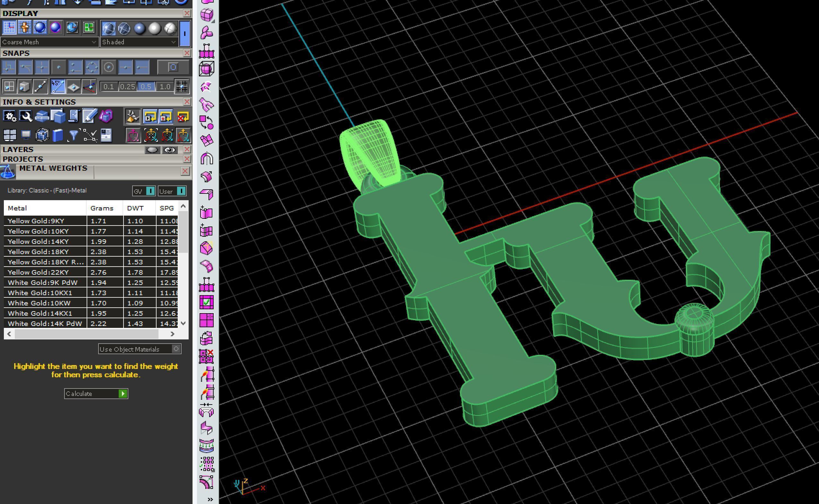This screenshot has width=819, height=504.
Task: Click the monitor screen icon
Action: point(26,135)
